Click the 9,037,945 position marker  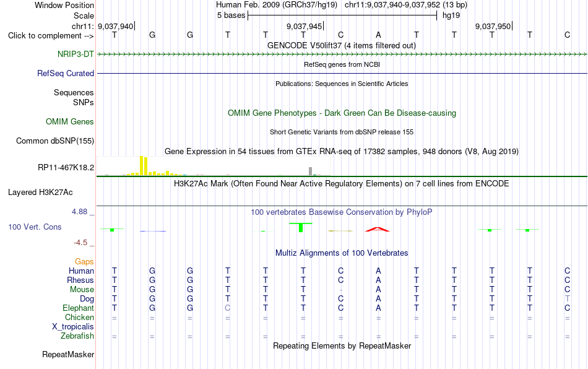pyautogui.click(x=305, y=26)
